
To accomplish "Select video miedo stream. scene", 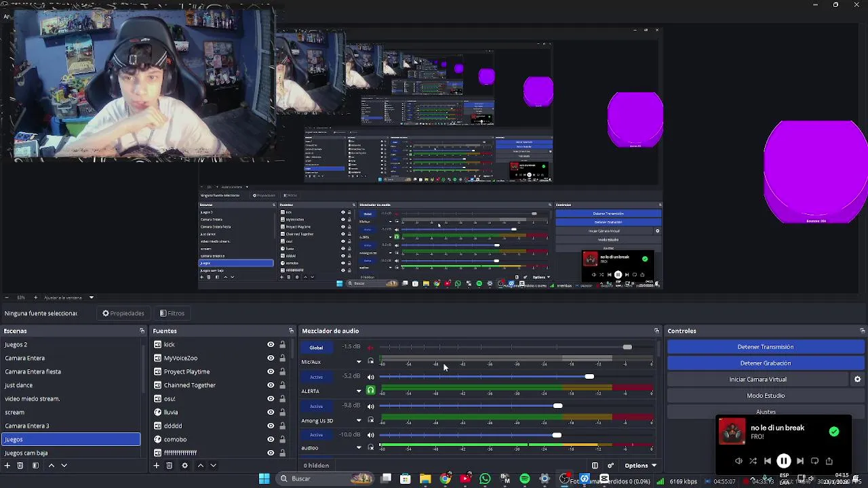I will pyautogui.click(x=71, y=399).
